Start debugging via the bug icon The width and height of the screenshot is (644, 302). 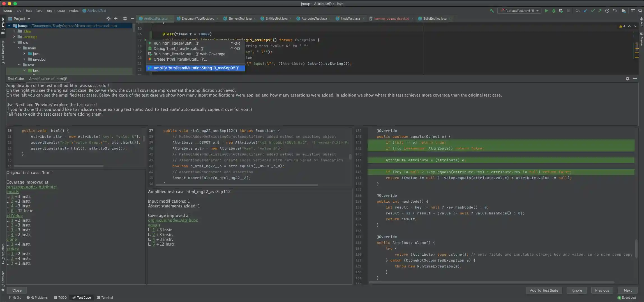coord(554,10)
